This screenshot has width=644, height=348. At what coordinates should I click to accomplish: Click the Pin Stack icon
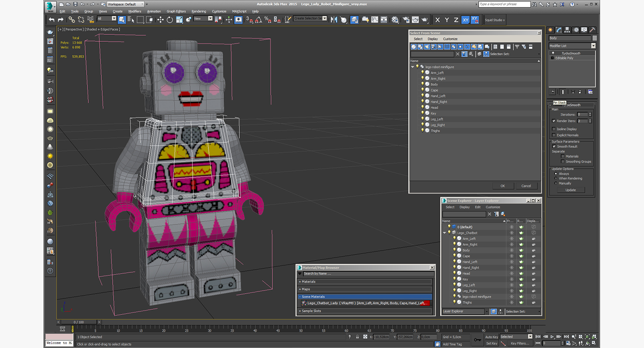click(x=553, y=92)
